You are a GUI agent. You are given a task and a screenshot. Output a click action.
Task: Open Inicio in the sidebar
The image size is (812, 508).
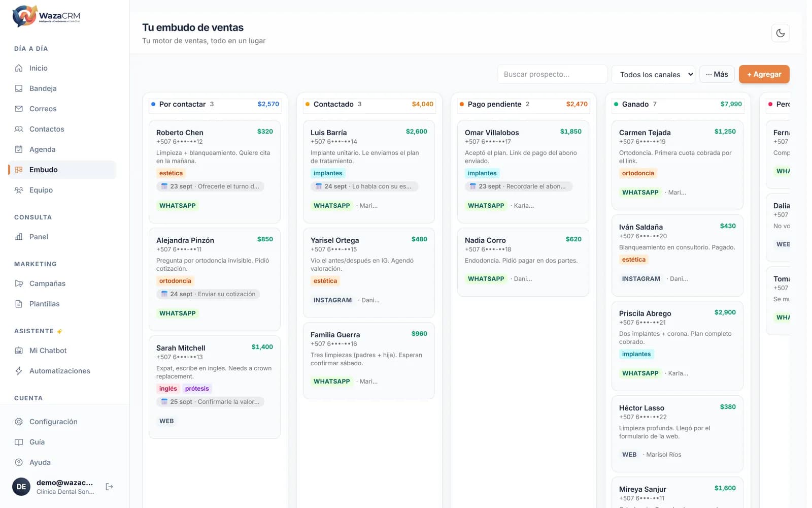[x=62, y=68]
